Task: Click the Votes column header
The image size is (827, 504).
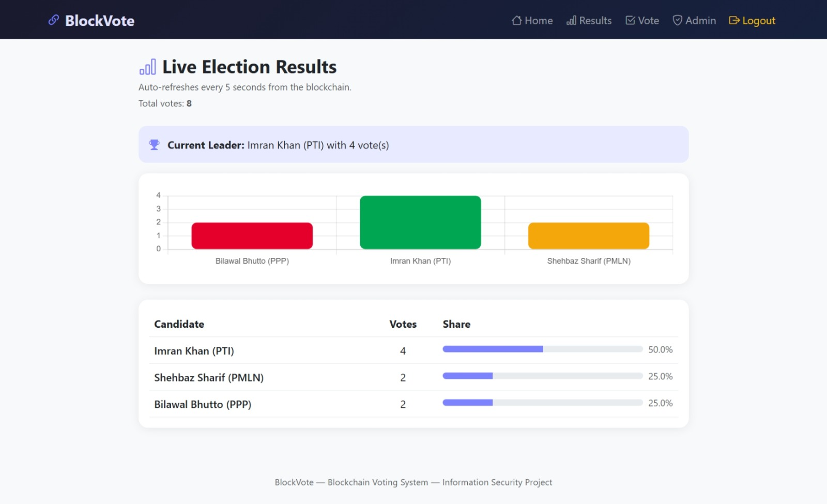Action: pos(403,324)
